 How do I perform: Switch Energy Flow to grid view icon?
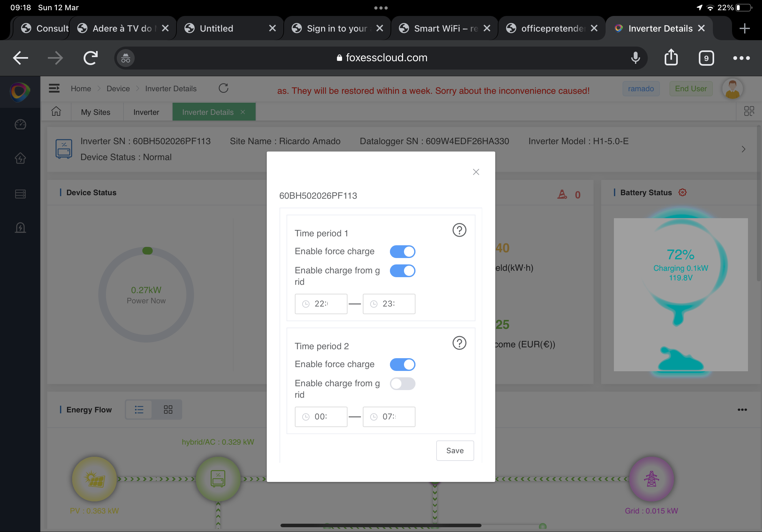click(x=168, y=410)
